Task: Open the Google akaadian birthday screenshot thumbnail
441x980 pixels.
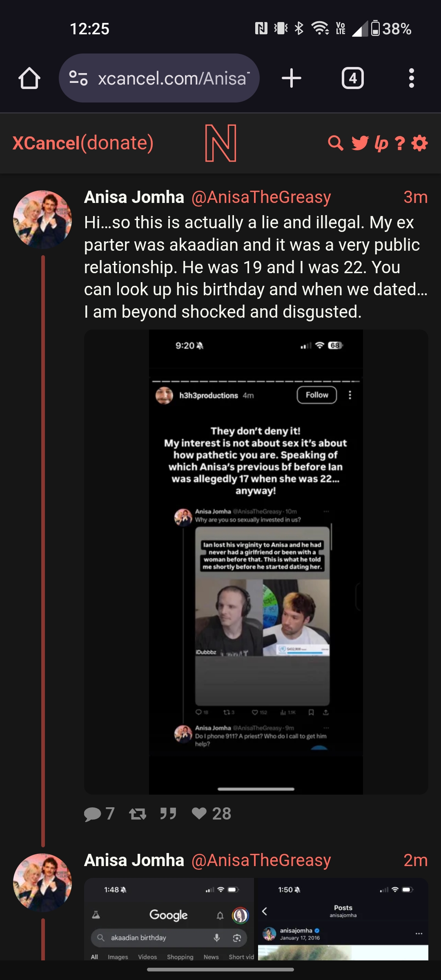Action: [x=169, y=919]
